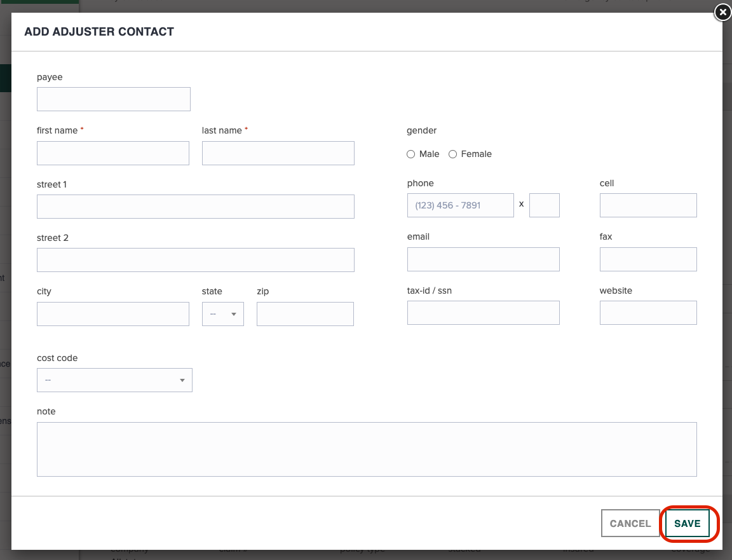Click the 'Add Adjuster Contact' dialog title
Image resolution: width=732 pixels, height=560 pixels.
99,32
